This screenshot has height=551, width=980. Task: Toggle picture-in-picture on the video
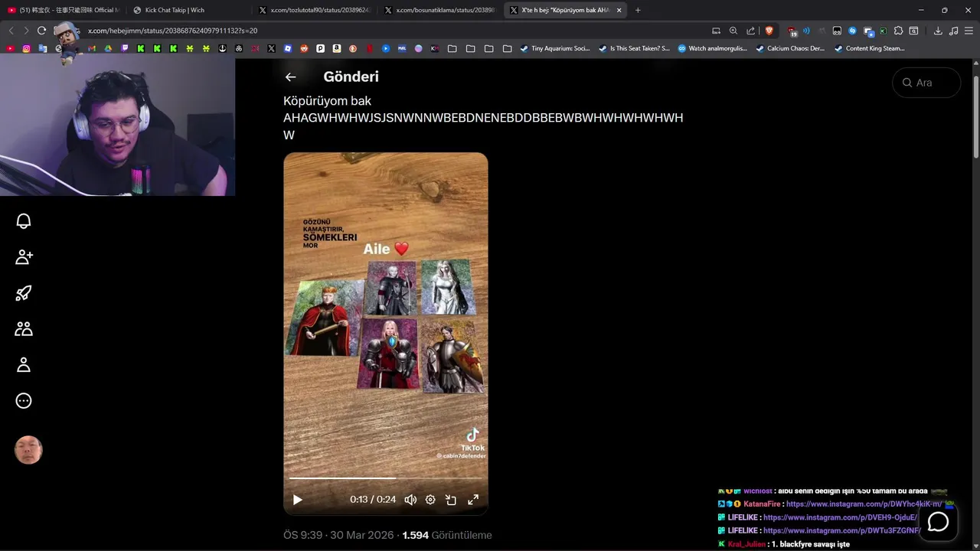pos(451,500)
